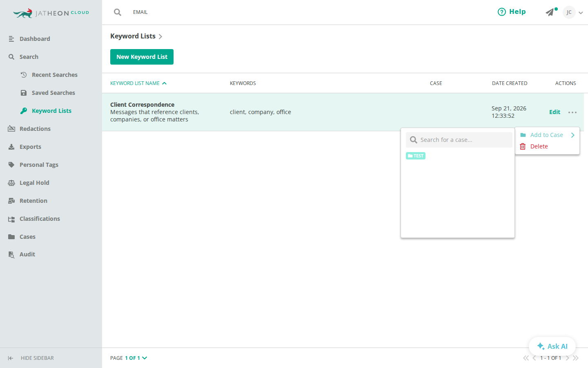Open the JC user avatar
The height and width of the screenshot is (368, 588).
[x=569, y=12]
